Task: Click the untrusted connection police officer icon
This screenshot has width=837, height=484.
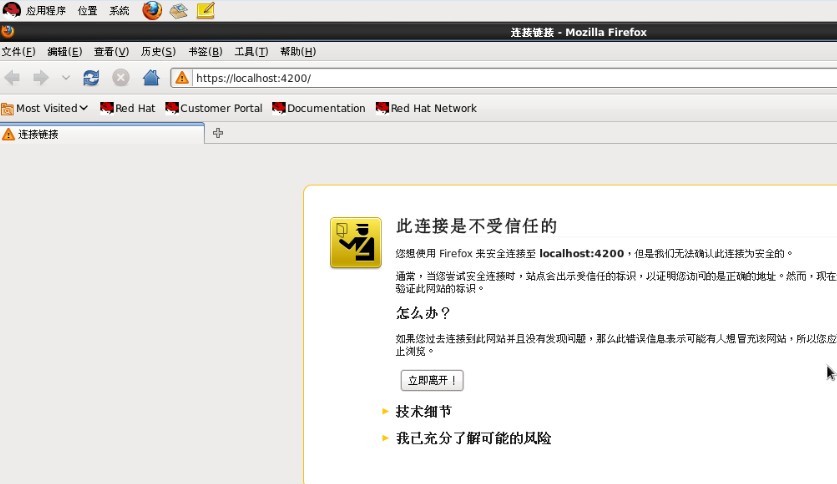Action: coord(356,242)
